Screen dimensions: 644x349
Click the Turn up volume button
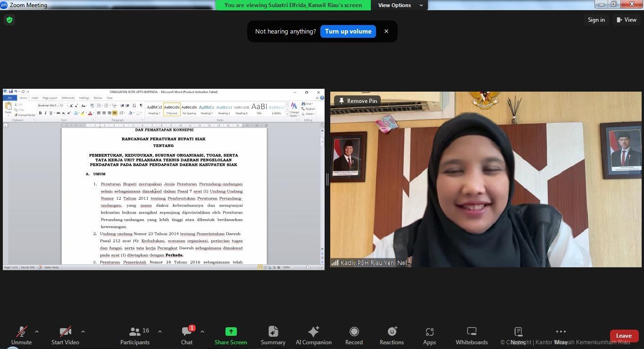(348, 31)
